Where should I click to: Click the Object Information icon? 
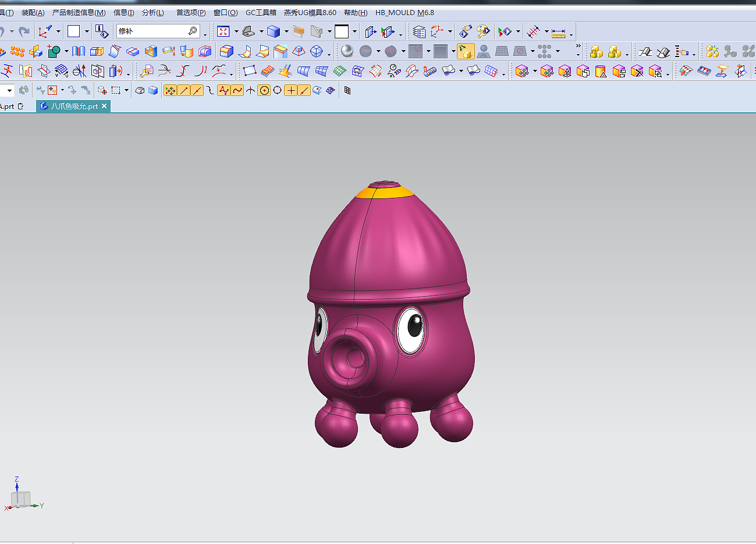click(x=102, y=31)
